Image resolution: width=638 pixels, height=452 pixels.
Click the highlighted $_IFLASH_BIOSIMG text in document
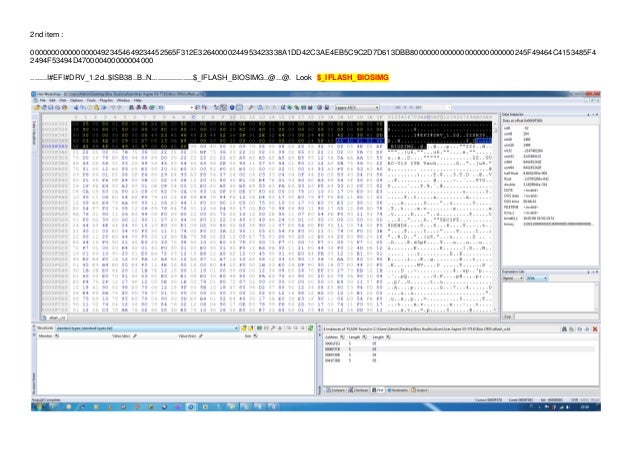click(x=353, y=77)
